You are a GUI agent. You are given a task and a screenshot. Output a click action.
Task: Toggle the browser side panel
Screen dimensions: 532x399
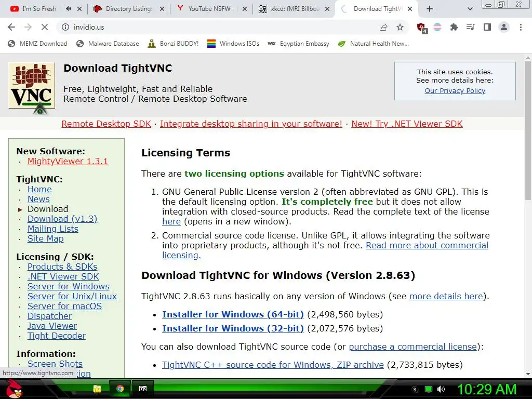487,27
